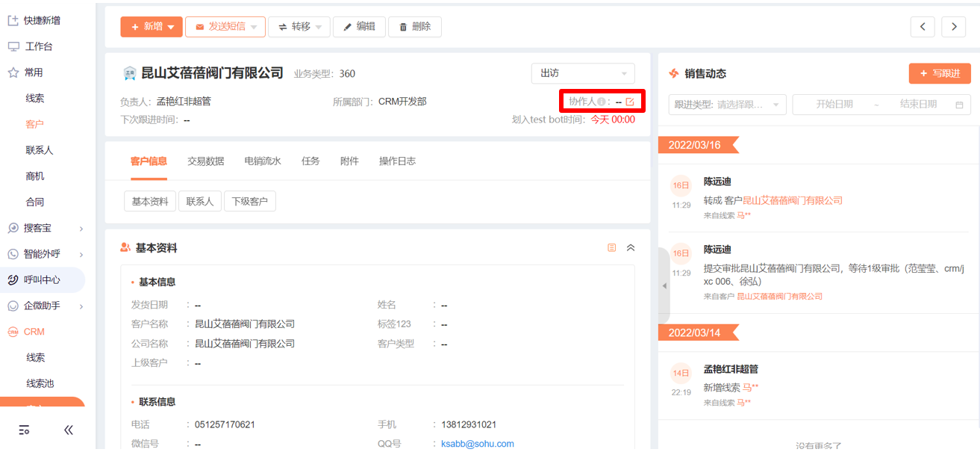Collapse sidebar with double-chevron icon
This screenshot has width=980, height=464.
[x=69, y=430]
